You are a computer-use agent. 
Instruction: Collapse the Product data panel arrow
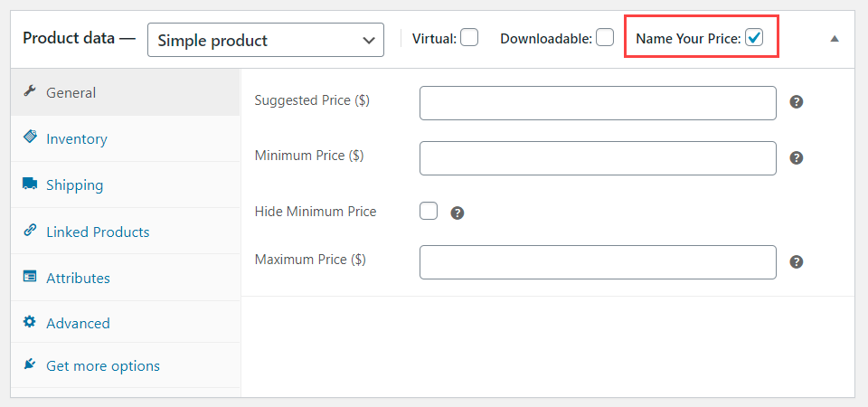click(835, 39)
